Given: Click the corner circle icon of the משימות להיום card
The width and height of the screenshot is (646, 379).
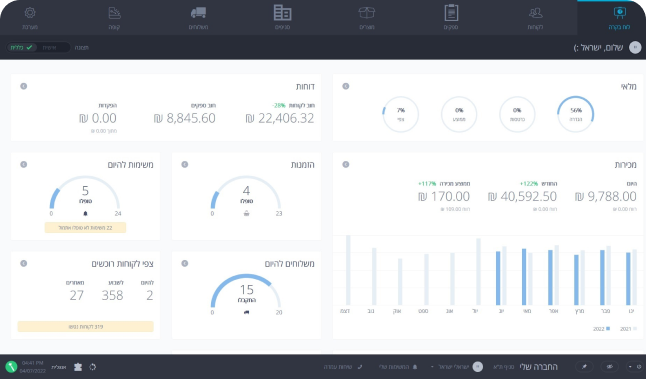Looking at the screenshot, I should [23, 164].
